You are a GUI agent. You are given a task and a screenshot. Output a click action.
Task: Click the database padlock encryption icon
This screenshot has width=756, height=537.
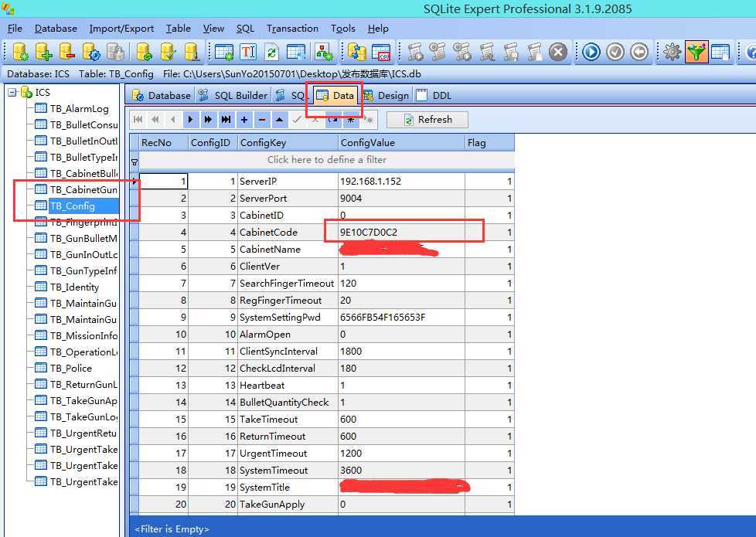[x=115, y=52]
